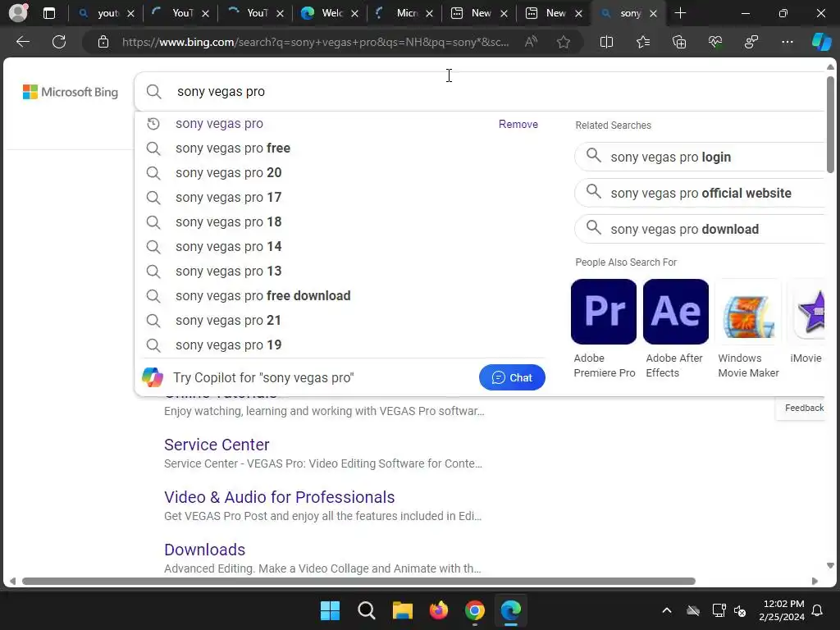Add this page to favorites star

(563, 42)
